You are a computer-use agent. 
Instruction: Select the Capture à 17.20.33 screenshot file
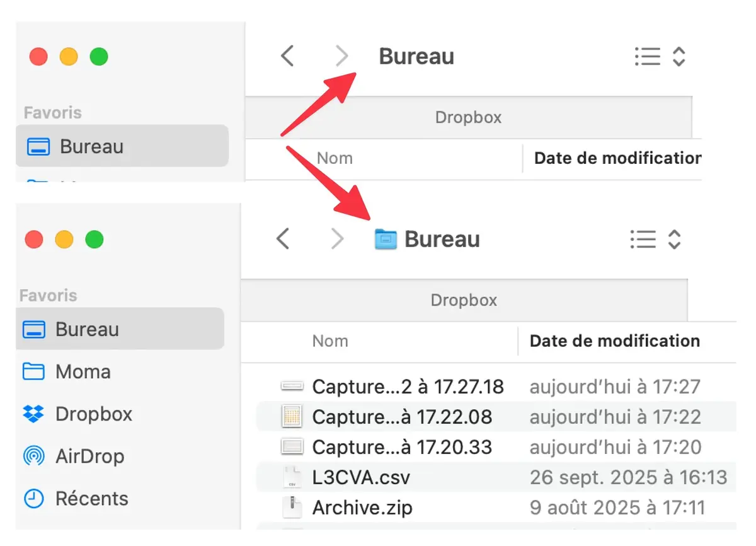point(402,447)
